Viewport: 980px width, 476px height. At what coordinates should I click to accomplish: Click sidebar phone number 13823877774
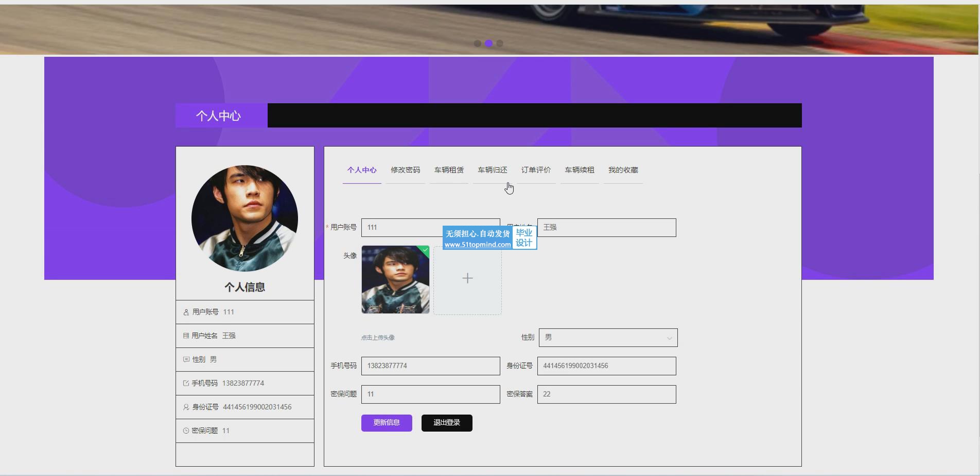[243, 383]
